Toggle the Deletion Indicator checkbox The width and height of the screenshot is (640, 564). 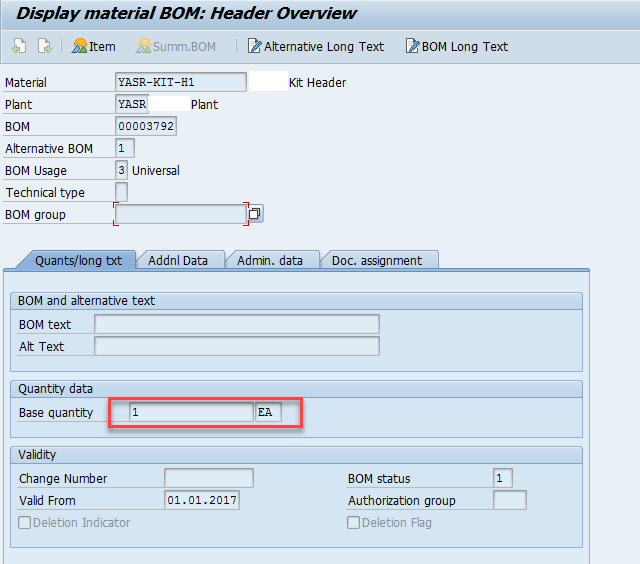point(24,522)
